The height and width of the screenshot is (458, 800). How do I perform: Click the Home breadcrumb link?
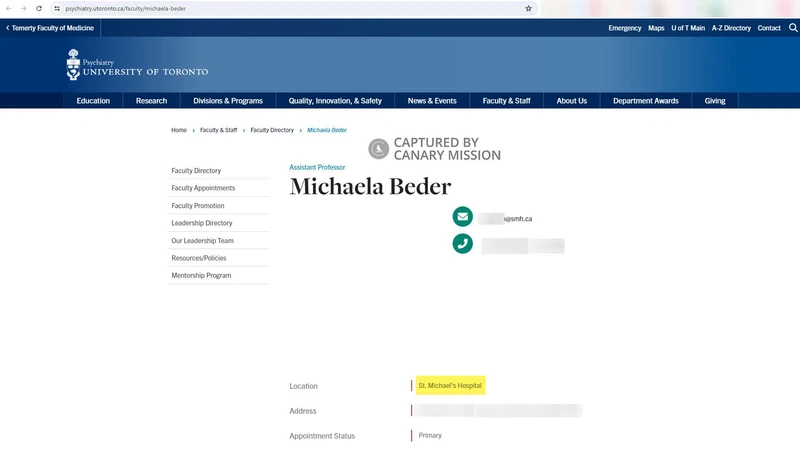tap(178, 130)
